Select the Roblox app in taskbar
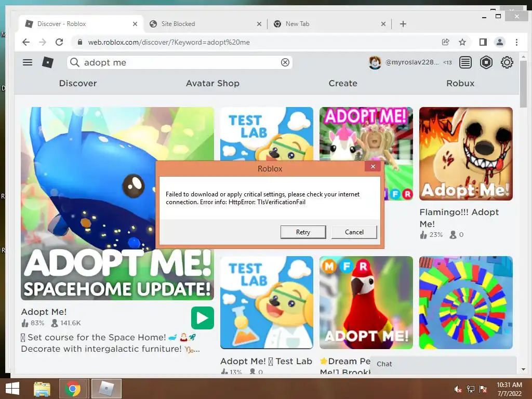Viewport: 532px width, 399px height. [106, 389]
